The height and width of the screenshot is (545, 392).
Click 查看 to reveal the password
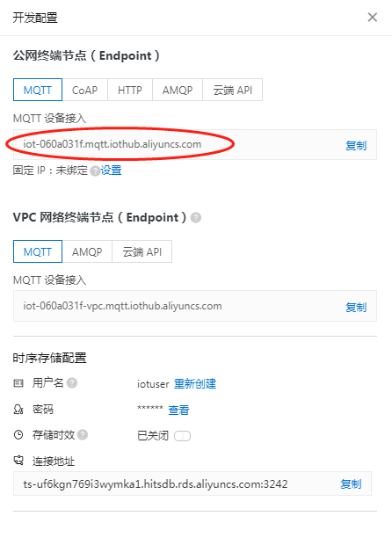pyautogui.click(x=178, y=410)
